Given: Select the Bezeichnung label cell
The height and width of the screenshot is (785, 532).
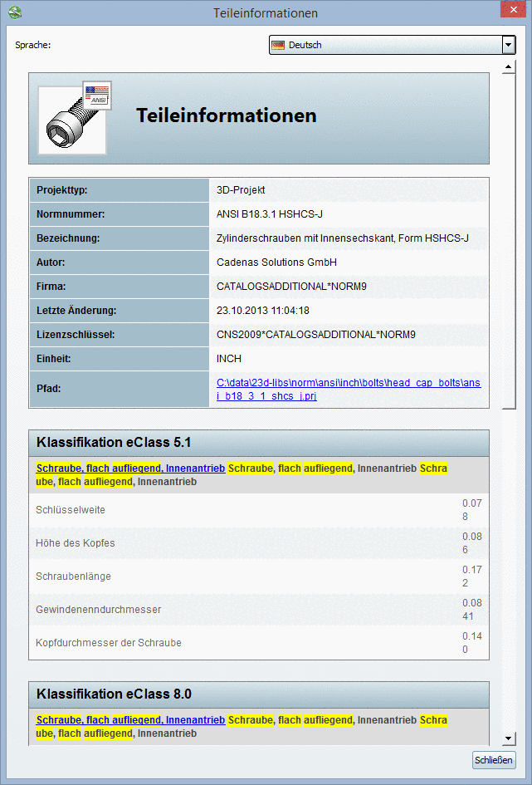Looking at the screenshot, I should pyautogui.click(x=119, y=238).
